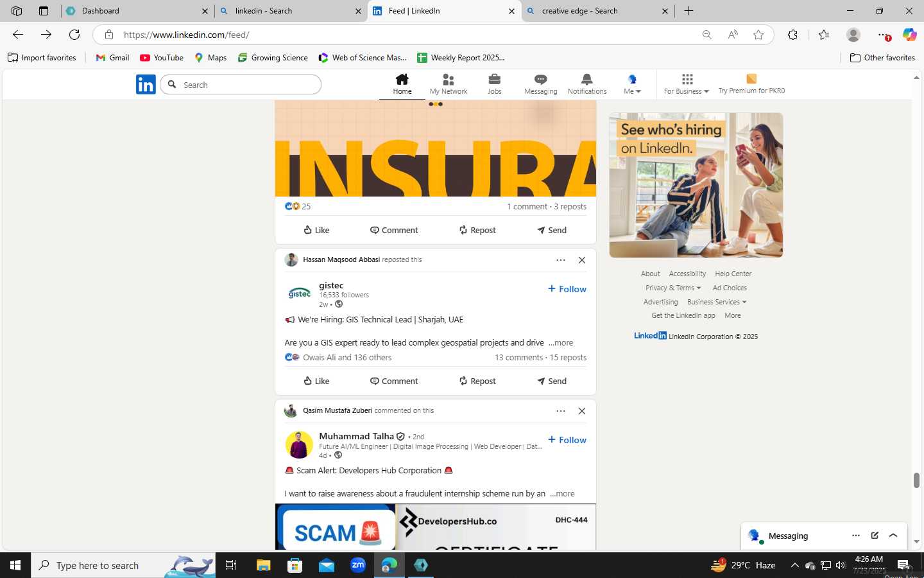Like the gistec hiring post
924x578 pixels.
[x=316, y=381]
